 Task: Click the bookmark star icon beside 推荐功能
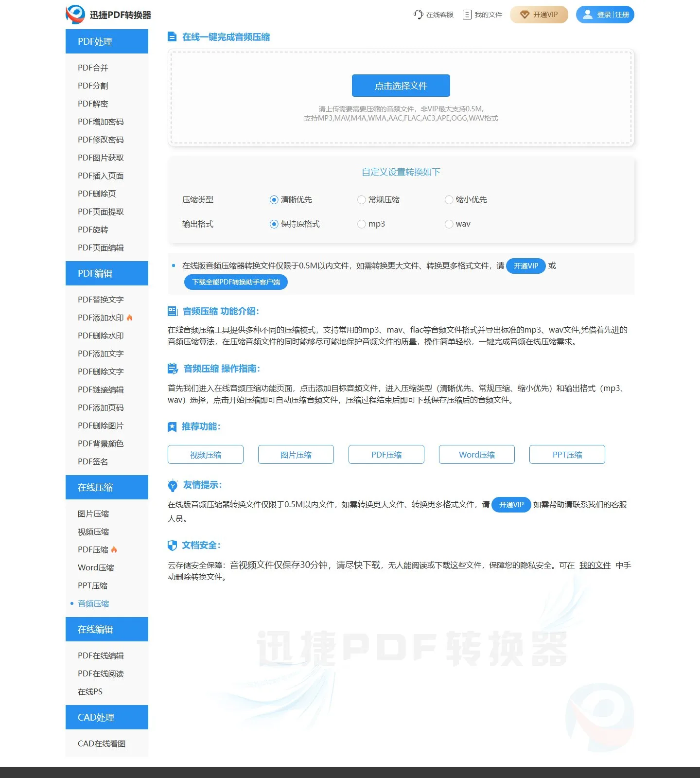point(172,427)
